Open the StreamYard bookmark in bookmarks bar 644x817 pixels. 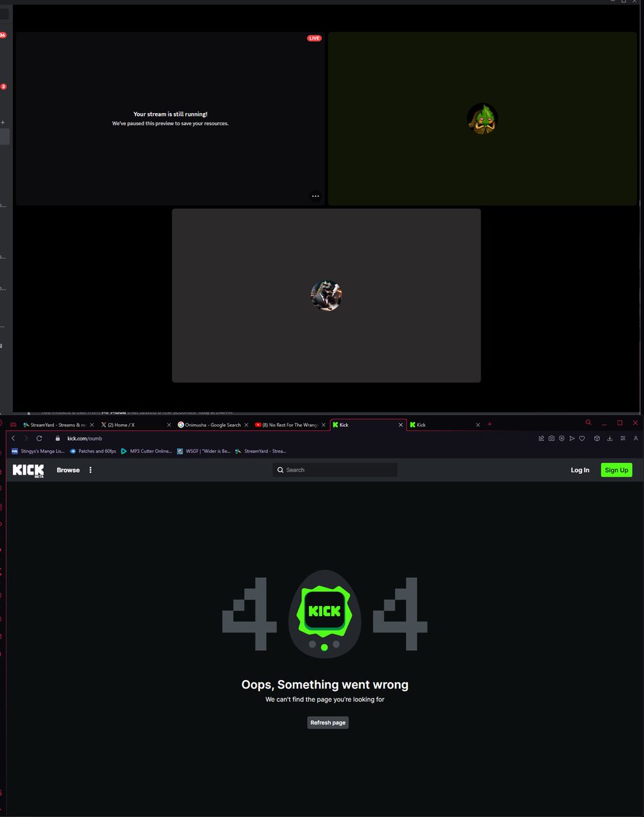click(261, 451)
